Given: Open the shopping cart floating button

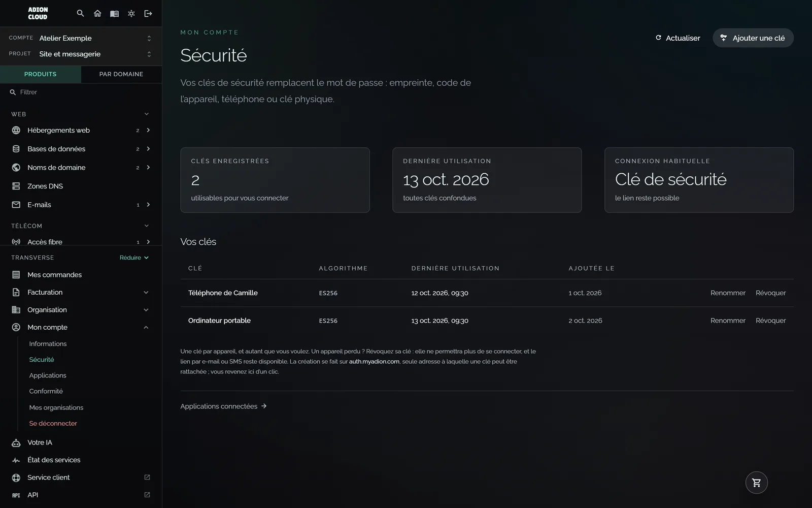Looking at the screenshot, I should (756, 483).
